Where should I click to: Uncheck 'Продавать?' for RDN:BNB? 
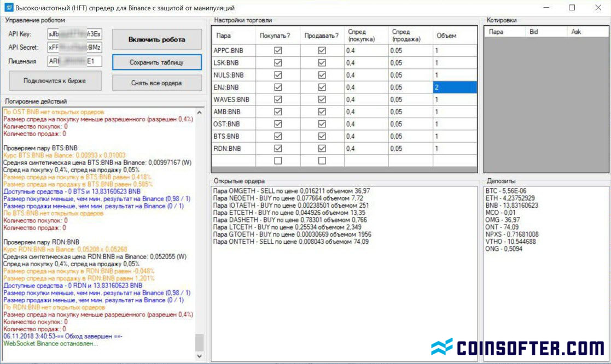322,149
